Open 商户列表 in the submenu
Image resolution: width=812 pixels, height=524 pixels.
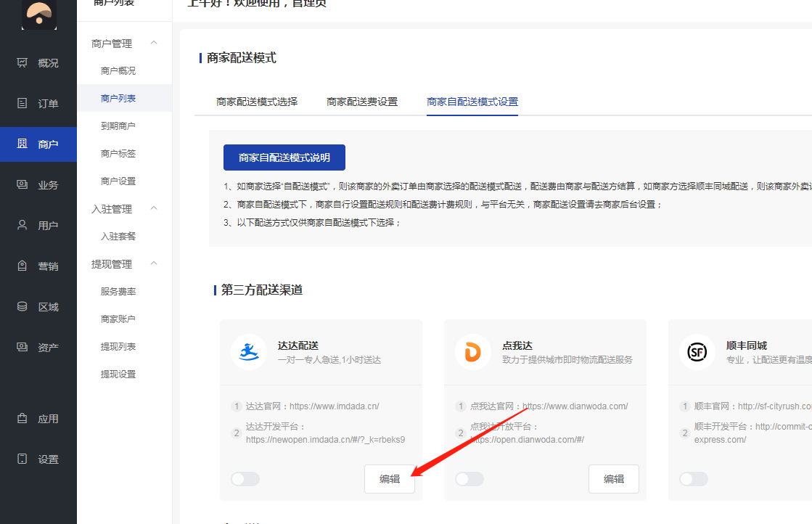point(118,99)
